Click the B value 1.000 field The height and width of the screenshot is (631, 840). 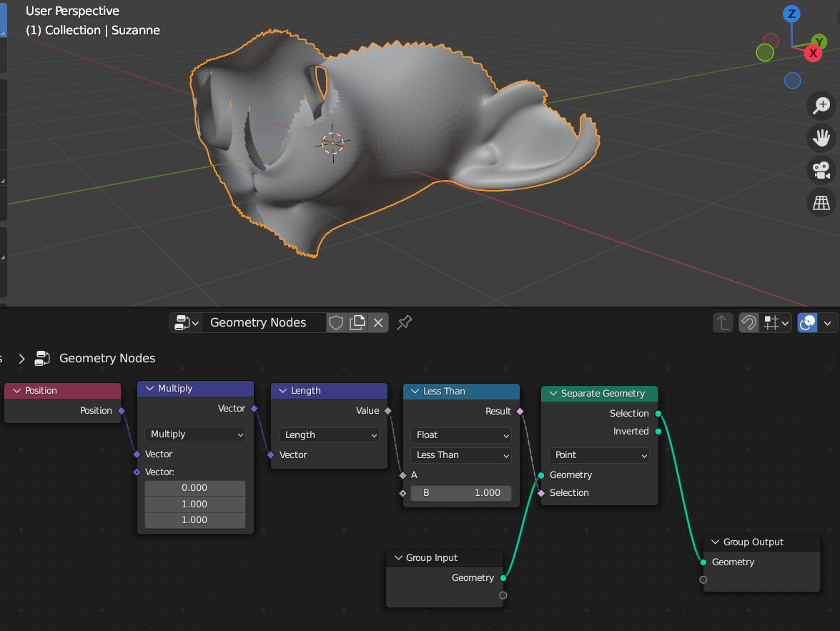click(460, 493)
